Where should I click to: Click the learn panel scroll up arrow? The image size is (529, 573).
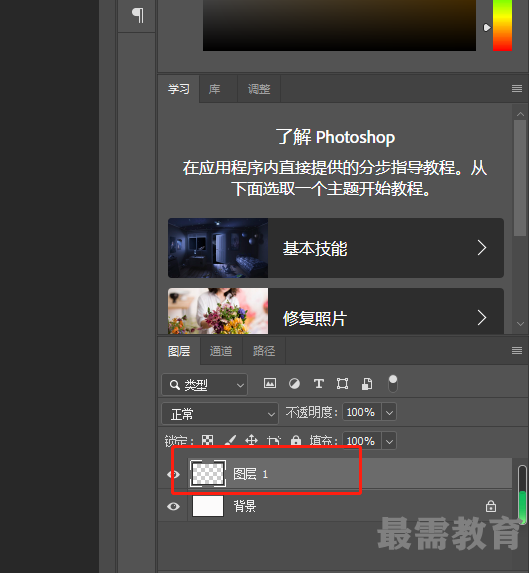point(520,114)
